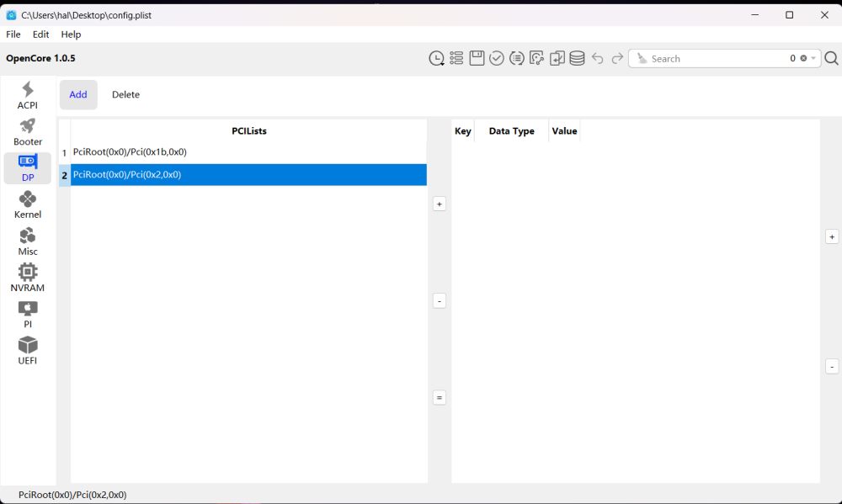
Task: Add a key row with right plus
Action: 832,236
